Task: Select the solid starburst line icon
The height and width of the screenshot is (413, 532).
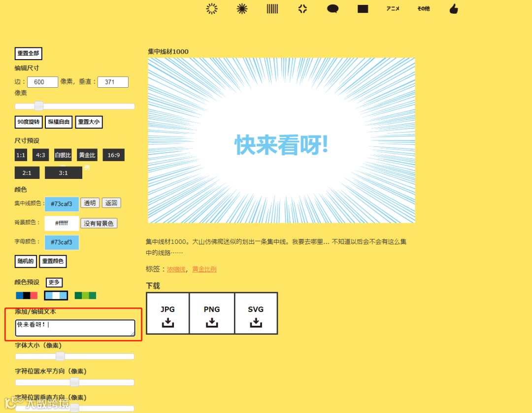Action: pos(242,9)
